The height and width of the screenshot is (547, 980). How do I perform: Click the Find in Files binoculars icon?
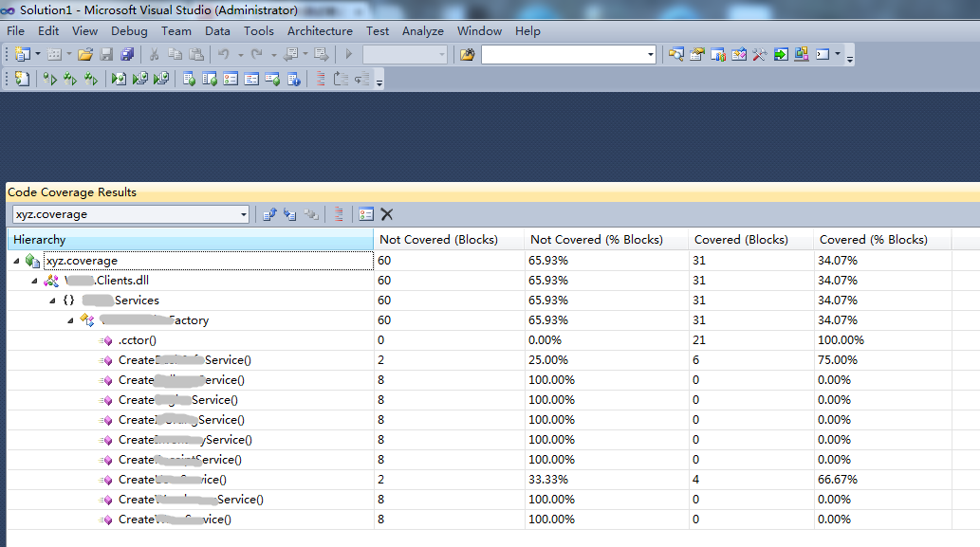click(x=467, y=55)
